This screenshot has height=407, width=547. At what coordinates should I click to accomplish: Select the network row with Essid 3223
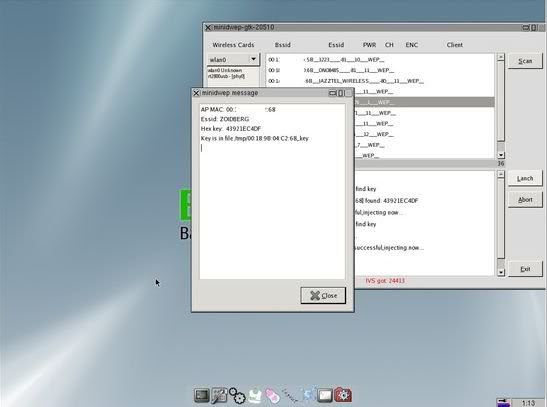pos(380,60)
